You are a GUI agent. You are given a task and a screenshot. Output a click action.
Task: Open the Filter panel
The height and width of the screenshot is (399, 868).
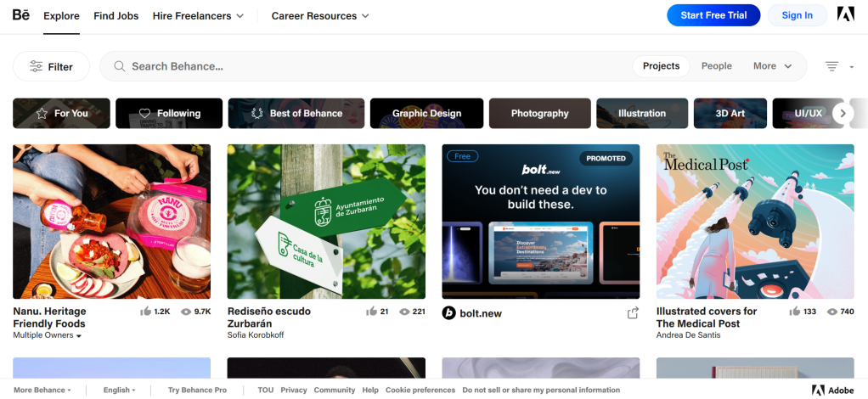[x=51, y=66]
